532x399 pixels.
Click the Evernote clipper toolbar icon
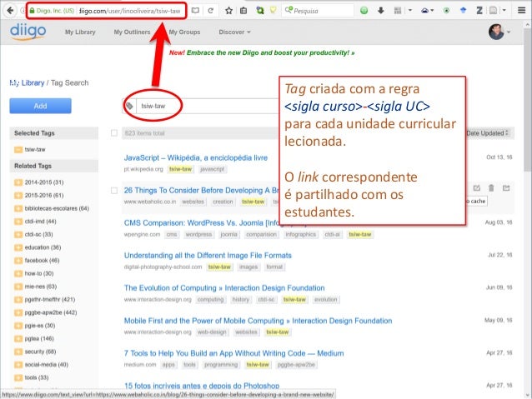pos(260,11)
